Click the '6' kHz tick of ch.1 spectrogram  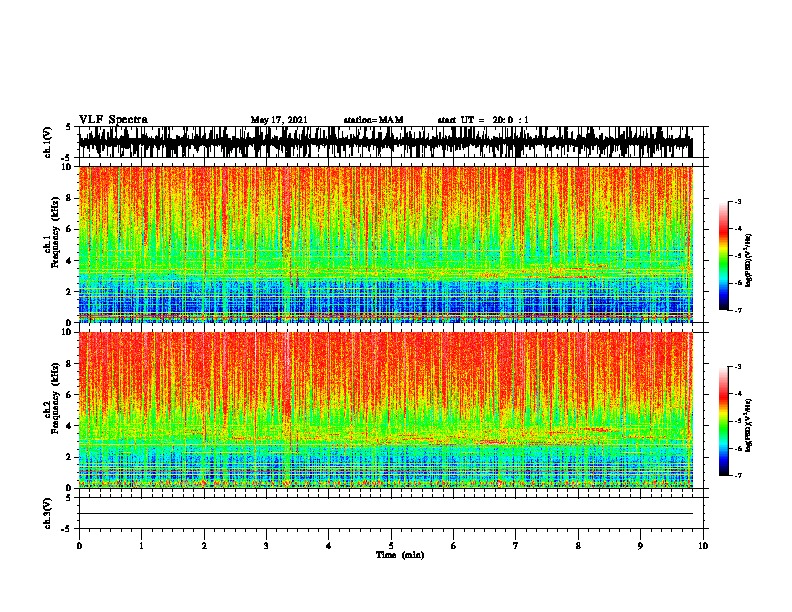tap(71, 229)
